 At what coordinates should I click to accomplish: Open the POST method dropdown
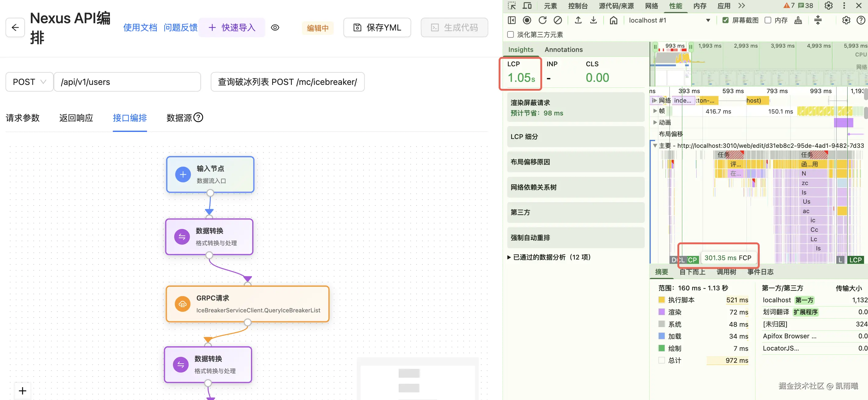click(x=29, y=82)
